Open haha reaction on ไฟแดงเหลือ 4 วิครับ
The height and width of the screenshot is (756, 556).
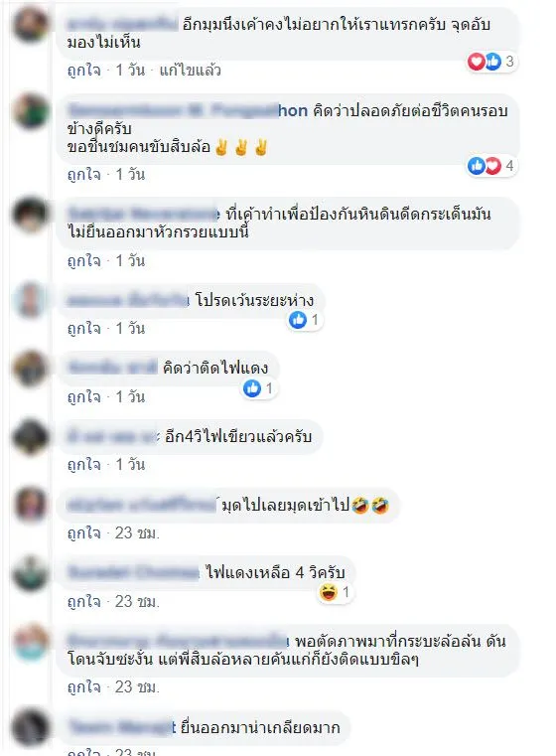pyautogui.click(x=329, y=592)
